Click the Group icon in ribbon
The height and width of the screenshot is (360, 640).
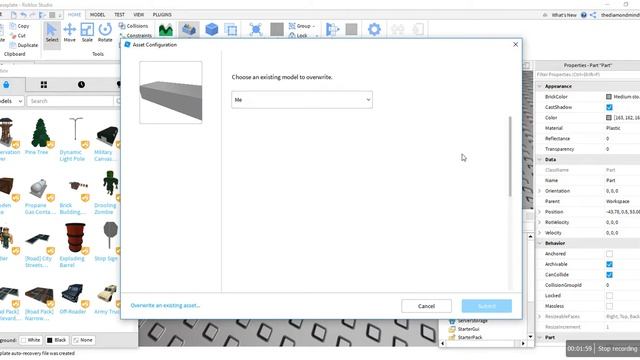(292, 26)
